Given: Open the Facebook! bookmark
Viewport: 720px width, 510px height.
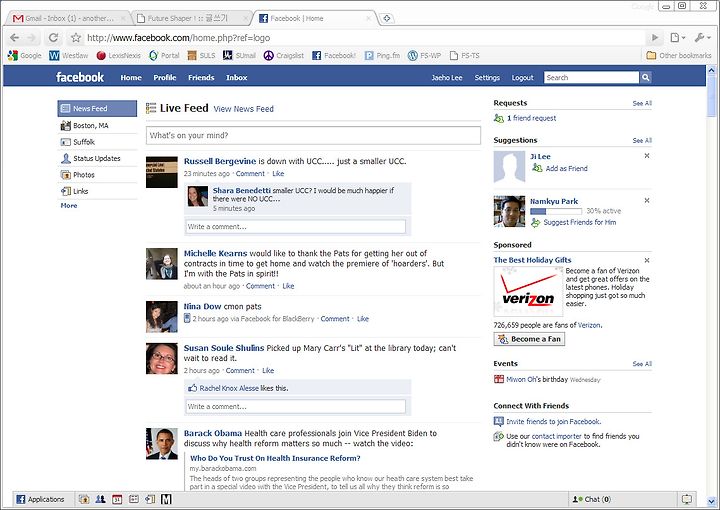Looking at the screenshot, I should (x=334, y=56).
